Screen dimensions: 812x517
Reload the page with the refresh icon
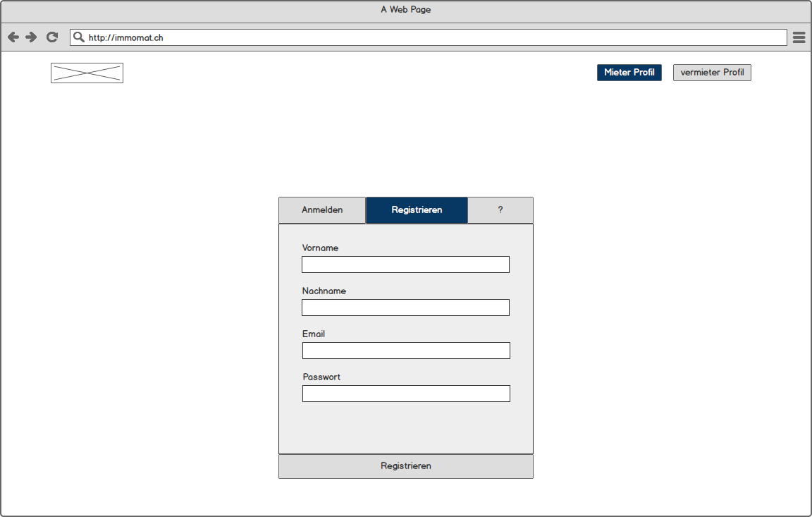pos(52,37)
